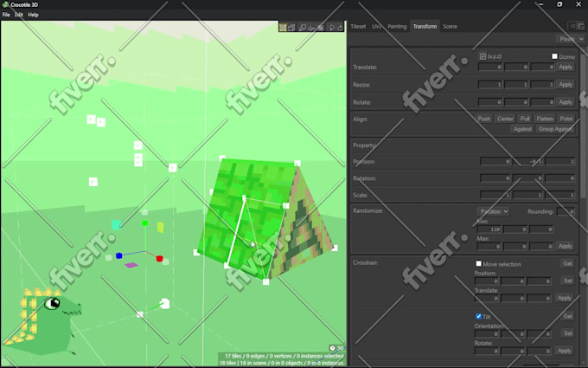Viewport: 588px width, 368px height.
Task: Click Get beside Move selection
Action: coord(568,263)
